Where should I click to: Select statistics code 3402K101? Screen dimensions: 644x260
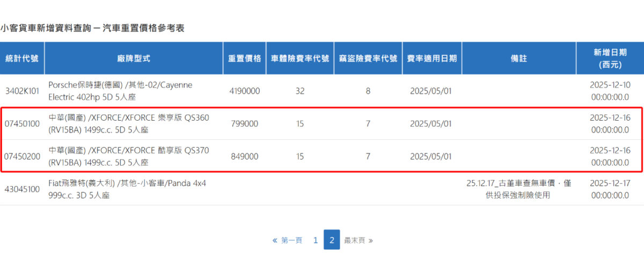coord(22,91)
